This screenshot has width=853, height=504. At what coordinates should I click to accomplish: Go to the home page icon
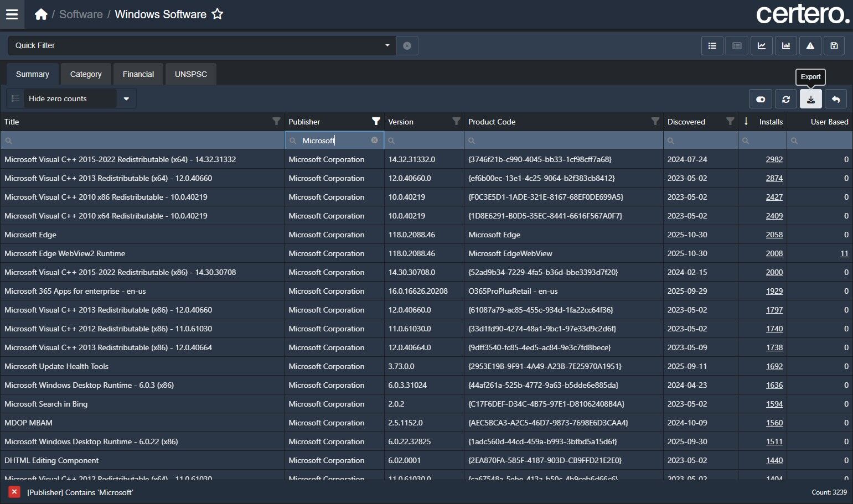click(x=41, y=14)
